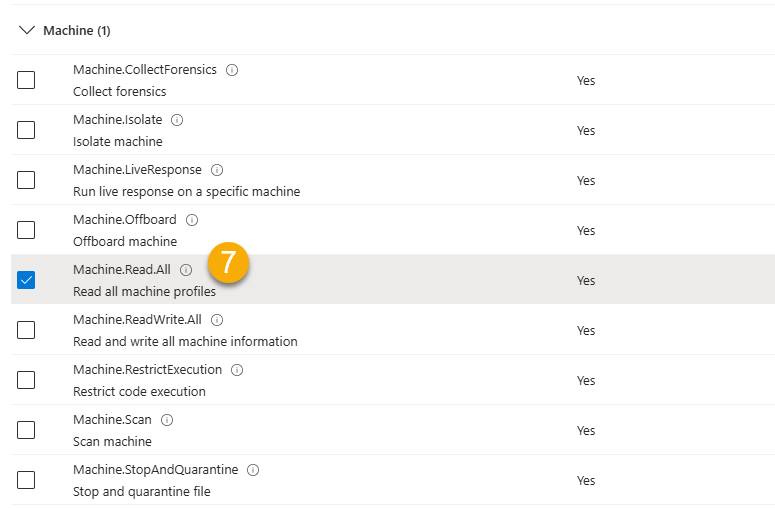Click the Machine.Offboard permission name

[124, 220]
